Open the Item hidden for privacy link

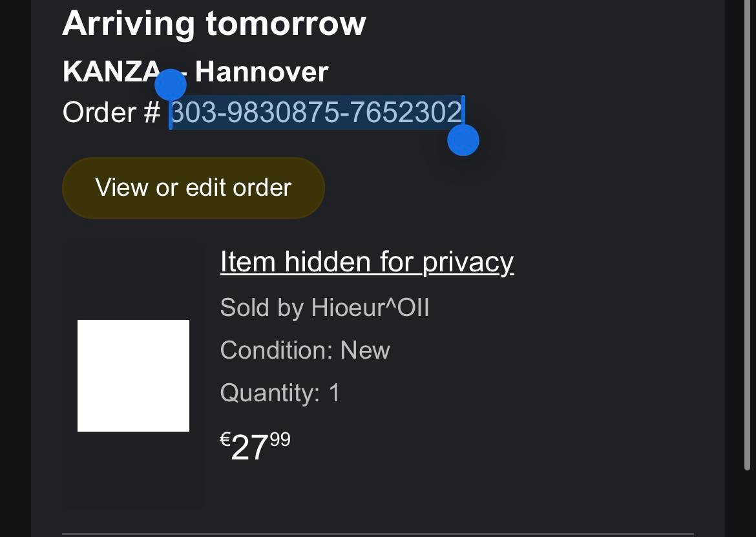[x=366, y=262]
